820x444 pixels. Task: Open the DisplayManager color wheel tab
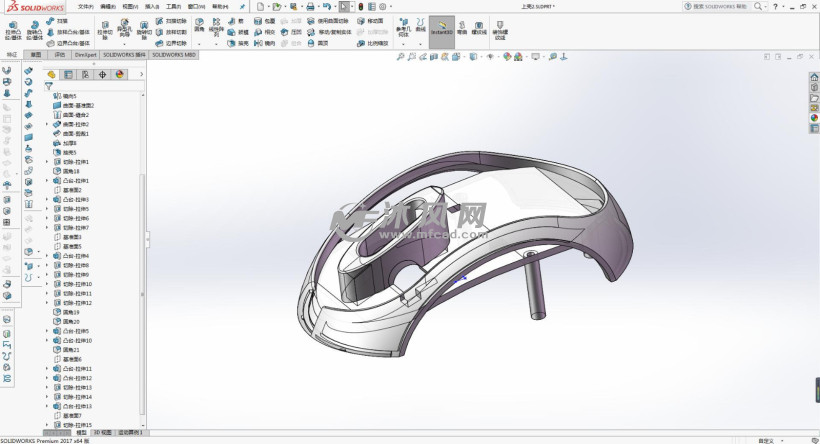pos(120,75)
